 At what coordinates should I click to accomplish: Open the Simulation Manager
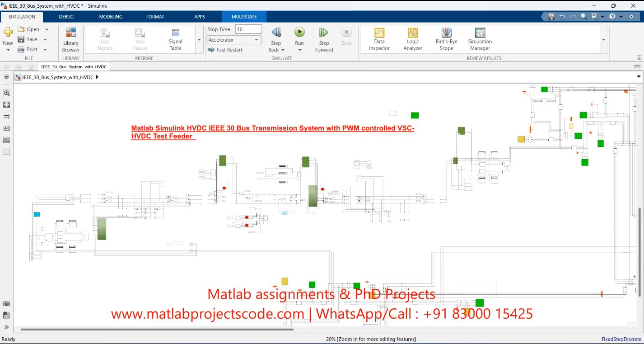pos(480,40)
